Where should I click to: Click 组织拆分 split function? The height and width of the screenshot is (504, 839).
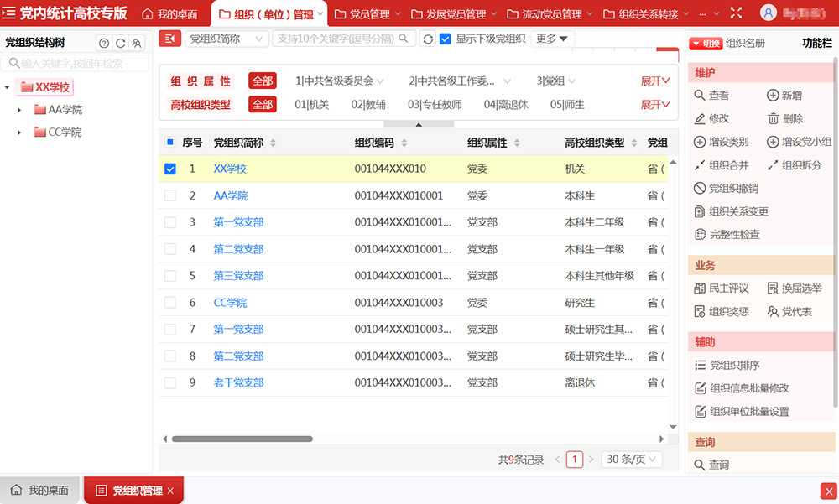(x=794, y=165)
